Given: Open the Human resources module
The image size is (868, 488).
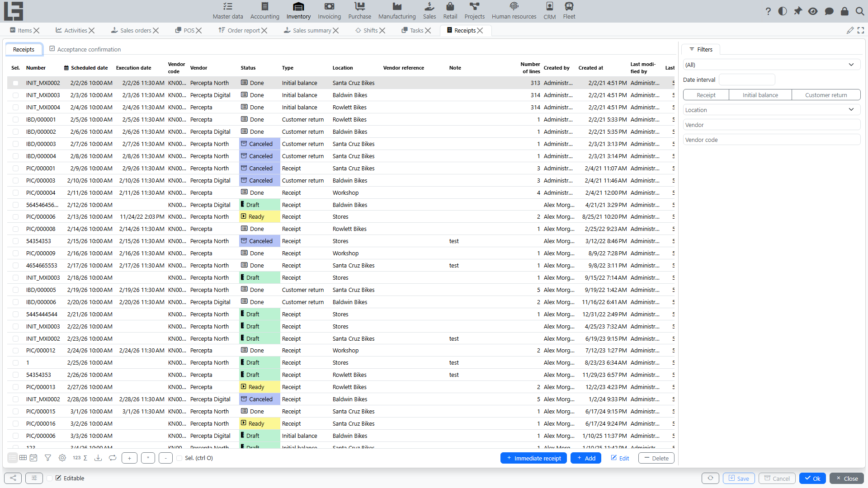Looking at the screenshot, I should [514, 11].
